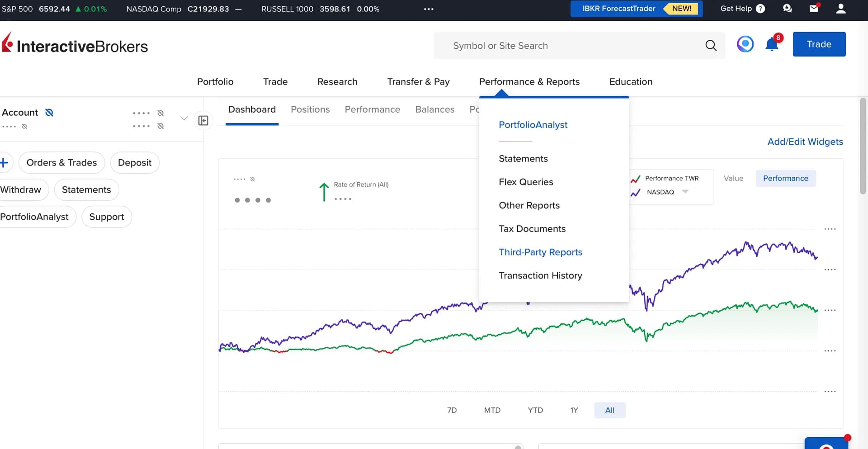Viewport: 868px width, 449px height.
Task: Switch to the Balances tab
Action: point(435,109)
